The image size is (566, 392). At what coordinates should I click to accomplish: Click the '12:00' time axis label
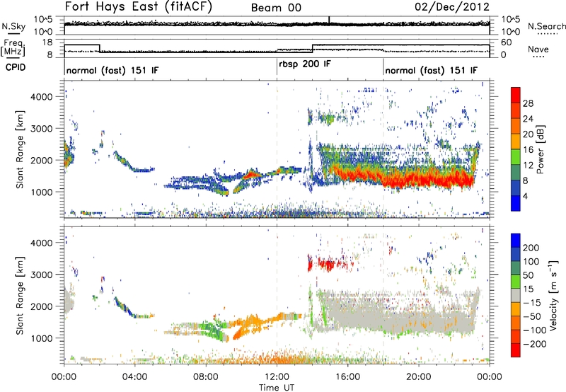277,377
